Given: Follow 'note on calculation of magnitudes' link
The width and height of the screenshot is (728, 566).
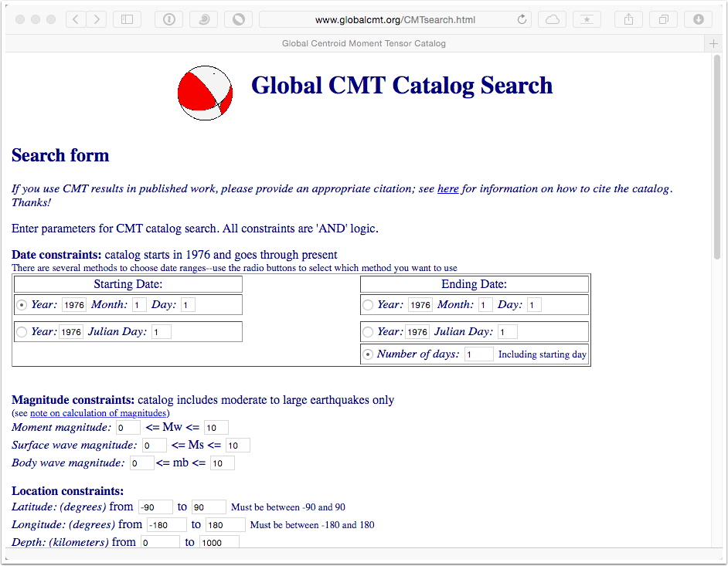Looking at the screenshot, I should click(x=98, y=413).
